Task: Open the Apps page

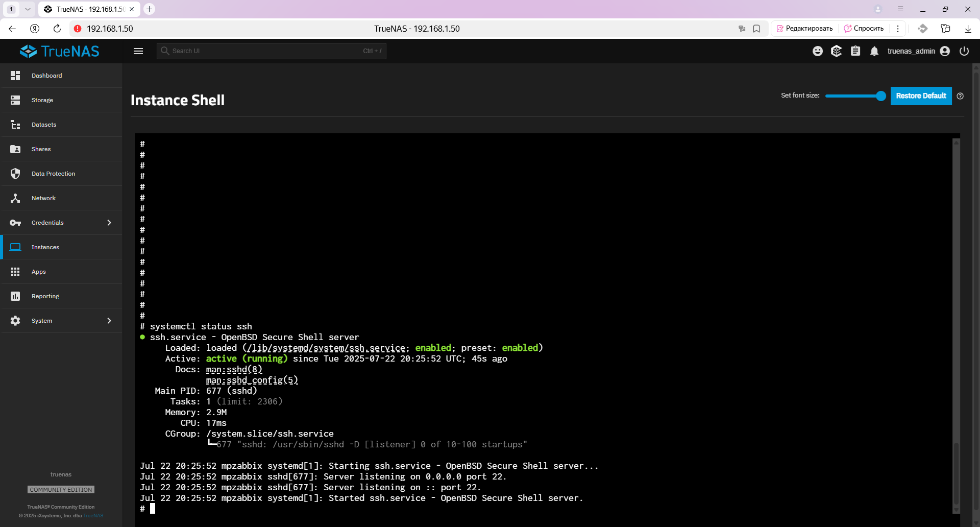Action: click(x=61, y=272)
